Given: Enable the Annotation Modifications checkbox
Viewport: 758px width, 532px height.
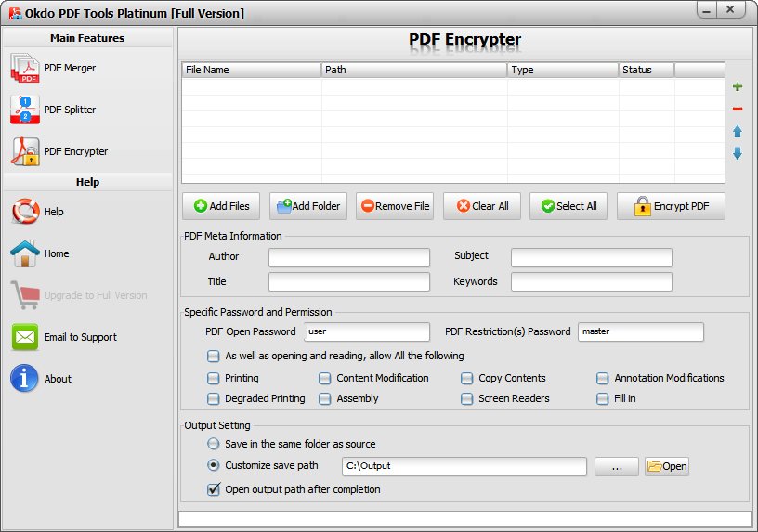Looking at the screenshot, I should [602, 379].
